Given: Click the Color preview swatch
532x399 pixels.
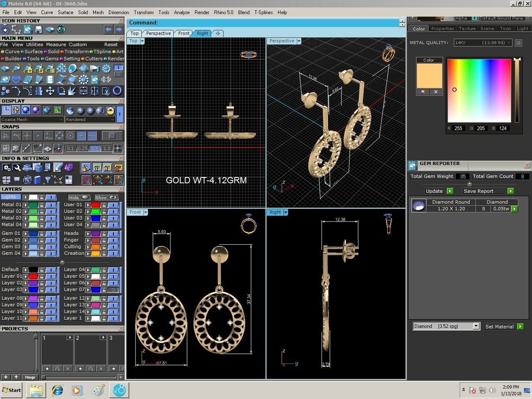Looking at the screenshot, I should (429, 76).
